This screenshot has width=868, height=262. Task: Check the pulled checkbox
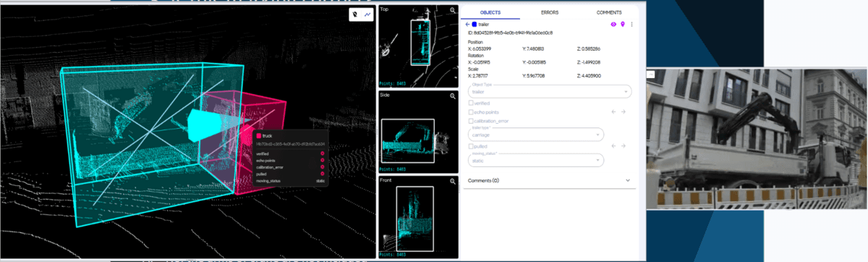[x=472, y=146]
